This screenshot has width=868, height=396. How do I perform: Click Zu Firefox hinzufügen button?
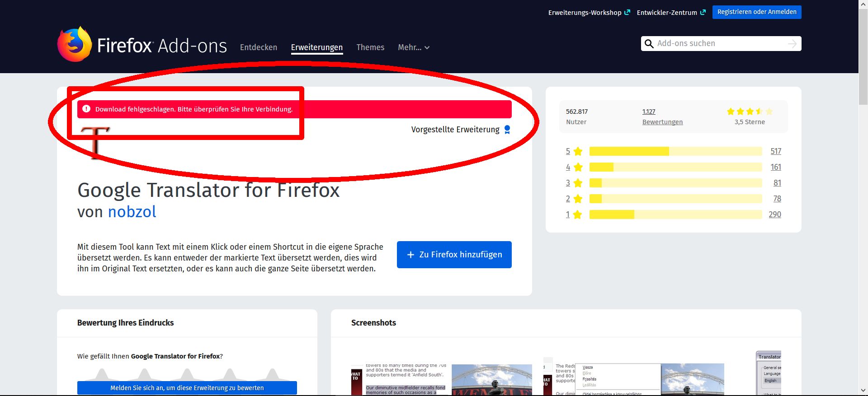454,255
